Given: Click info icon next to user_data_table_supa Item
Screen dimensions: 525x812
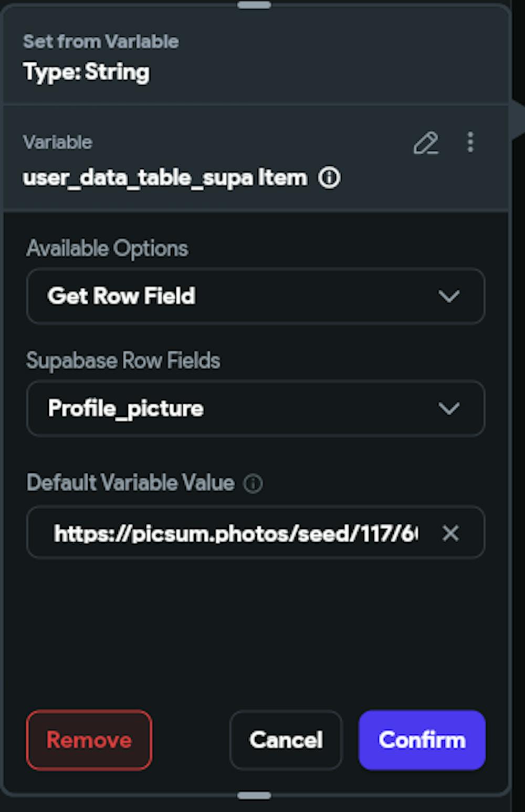Looking at the screenshot, I should pyautogui.click(x=330, y=178).
